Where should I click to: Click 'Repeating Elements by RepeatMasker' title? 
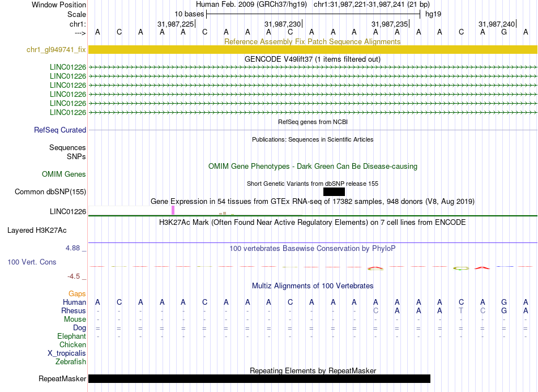pyautogui.click(x=313, y=370)
